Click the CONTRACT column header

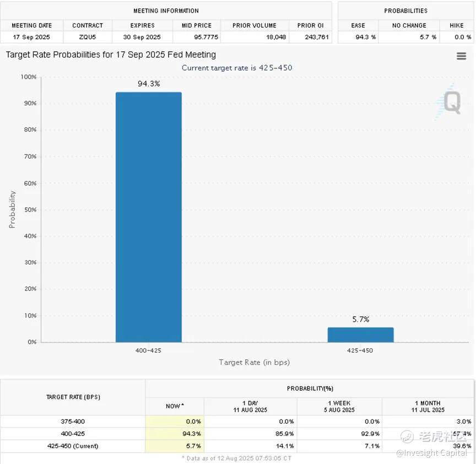click(88, 25)
